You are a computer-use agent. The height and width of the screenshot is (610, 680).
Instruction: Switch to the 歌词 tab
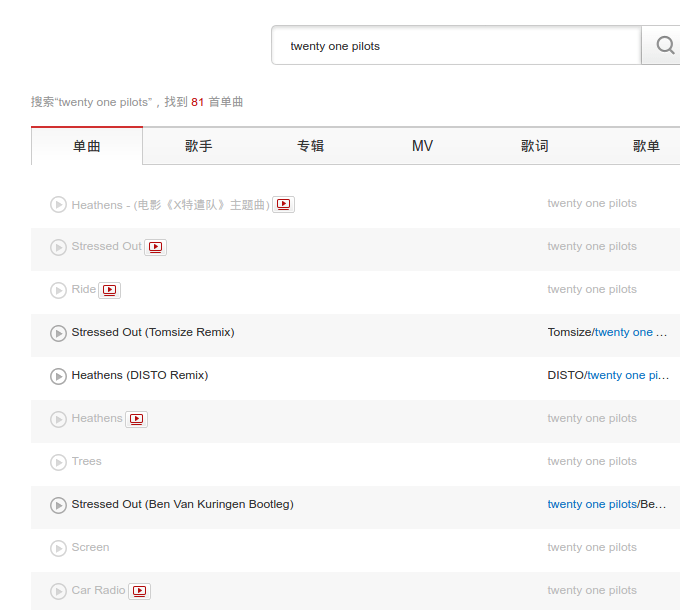pyautogui.click(x=534, y=146)
